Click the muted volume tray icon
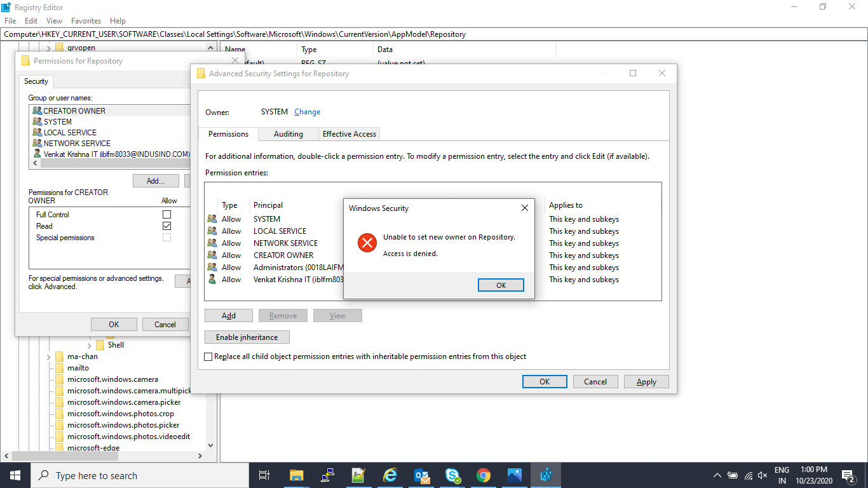This screenshot has width=868, height=488. [x=763, y=475]
